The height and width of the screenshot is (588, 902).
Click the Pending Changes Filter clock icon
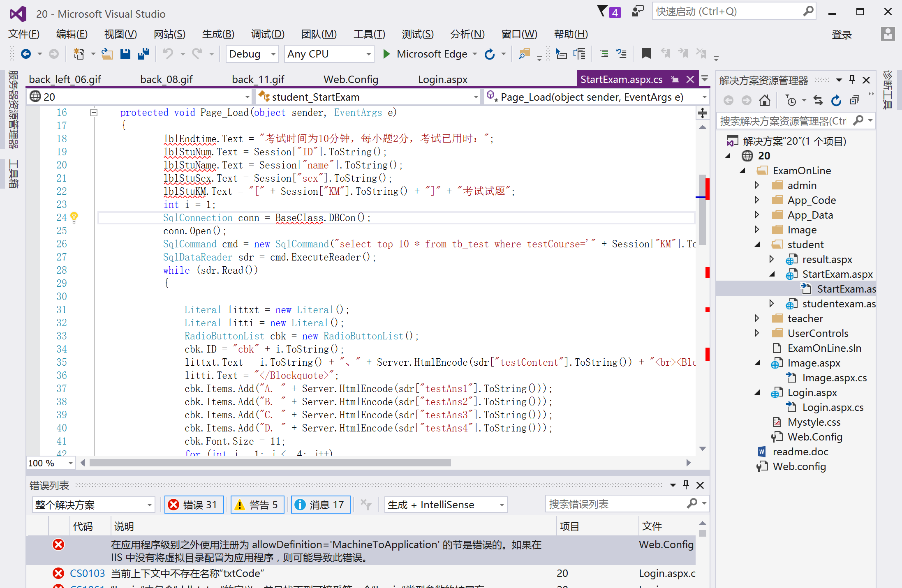tap(791, 100)
